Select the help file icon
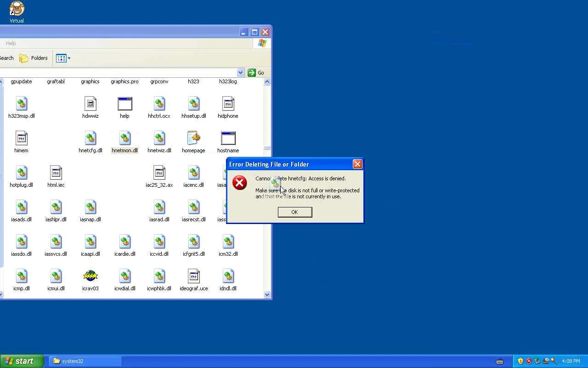The image size is (588, 368). coord(125,103)
